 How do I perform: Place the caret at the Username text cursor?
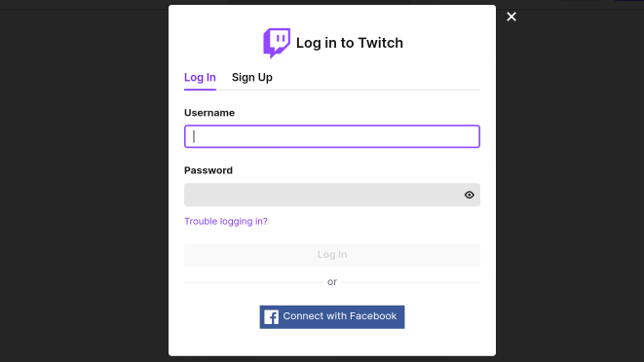pos(194,136)
